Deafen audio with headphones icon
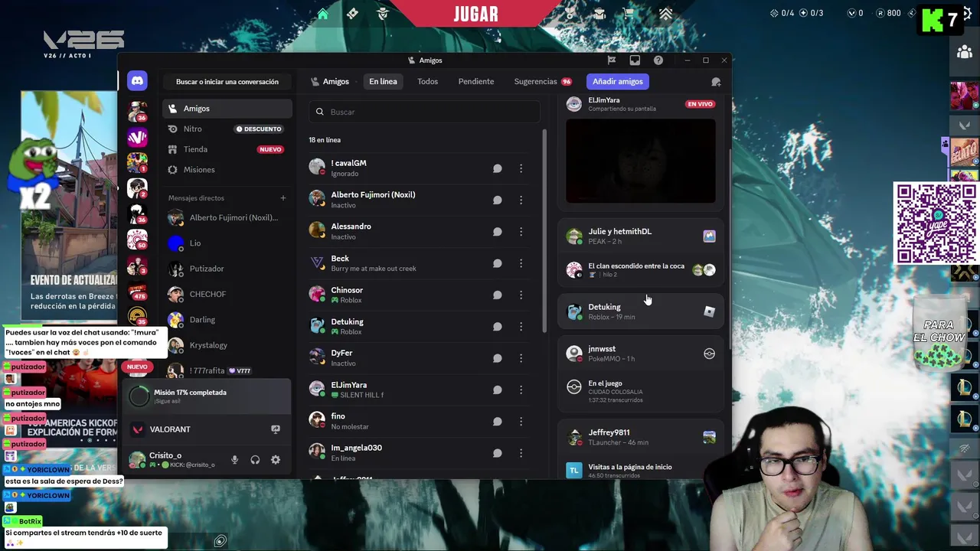Screen dimensions: 980x551 255,460
